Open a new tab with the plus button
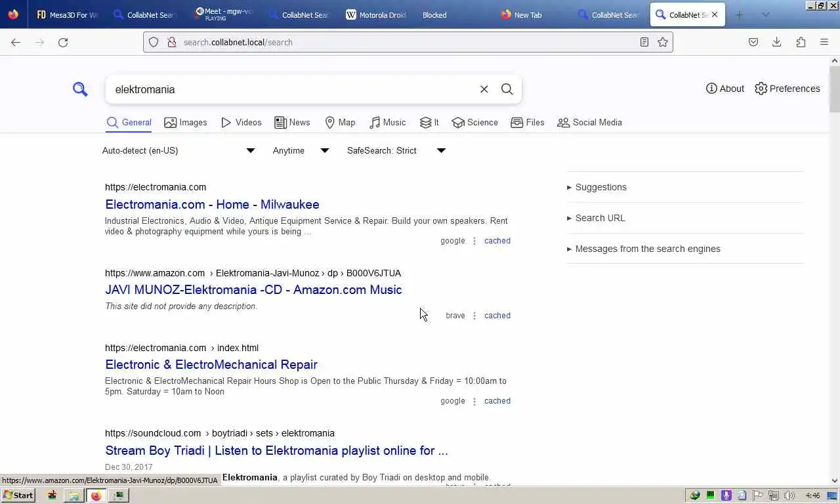Image resolution: width=840 pixels, height=504 pixels. coord(739,14)
